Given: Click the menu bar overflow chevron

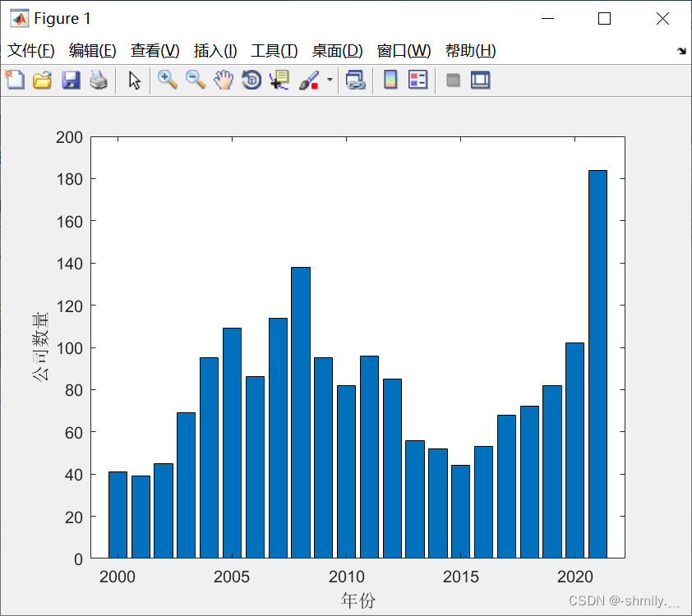Looking at the screenshot, I should pos(681,50).
